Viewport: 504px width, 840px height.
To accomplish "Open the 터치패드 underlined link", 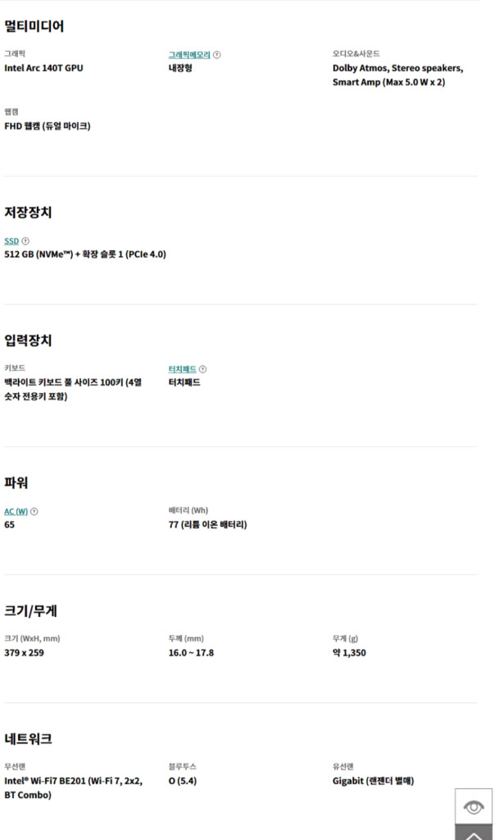I will click(x=182, y=368).
